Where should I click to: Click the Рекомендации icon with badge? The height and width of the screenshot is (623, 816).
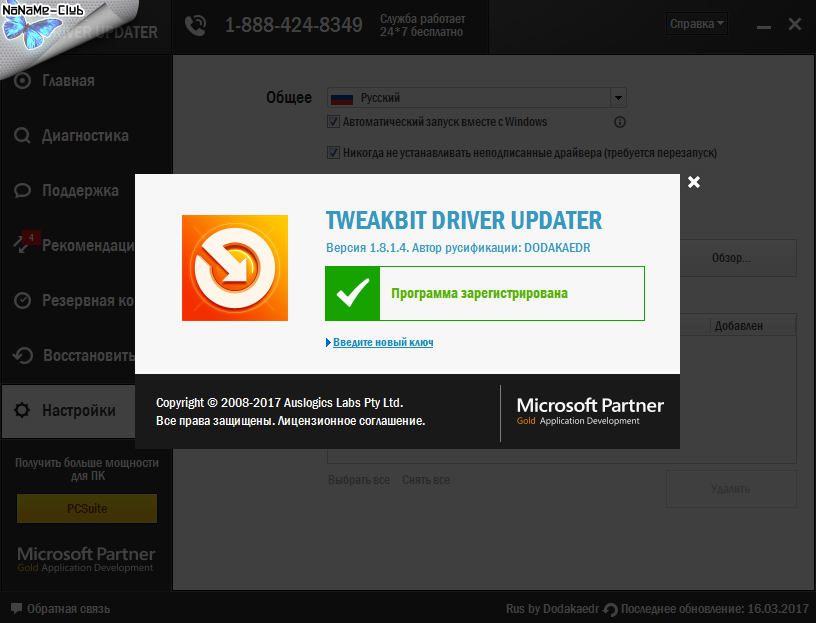click(24, 244)
